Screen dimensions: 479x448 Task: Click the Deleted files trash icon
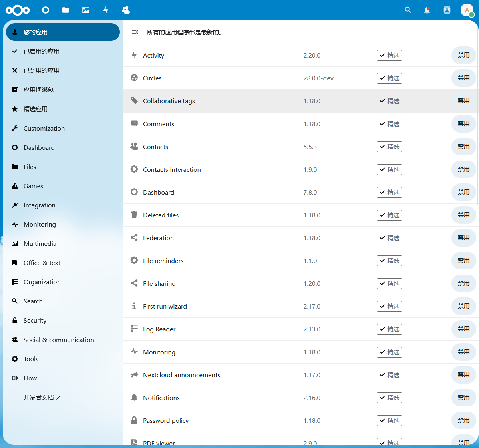134,215
